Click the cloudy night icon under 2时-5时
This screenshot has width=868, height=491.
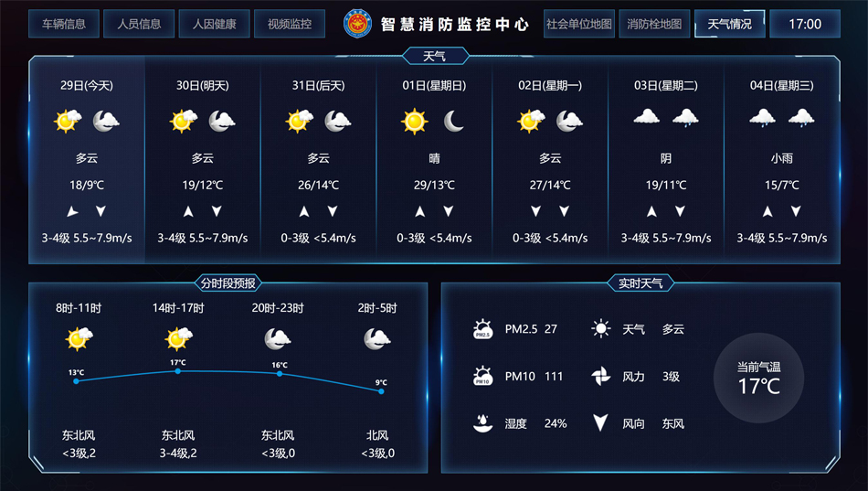point(376,339)
